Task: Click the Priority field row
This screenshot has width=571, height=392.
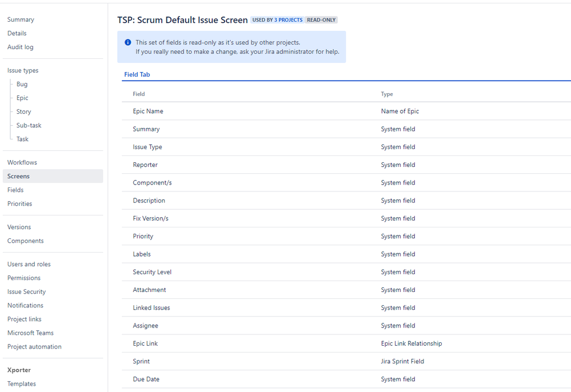Action: pos(346,236)
